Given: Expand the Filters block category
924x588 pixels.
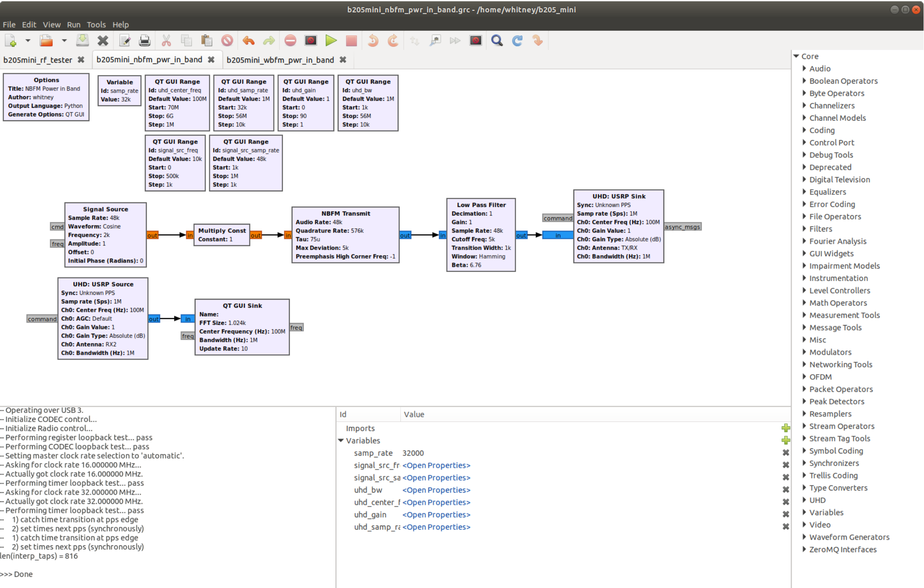Looking at the screenshot, I should tap(804, 228).
